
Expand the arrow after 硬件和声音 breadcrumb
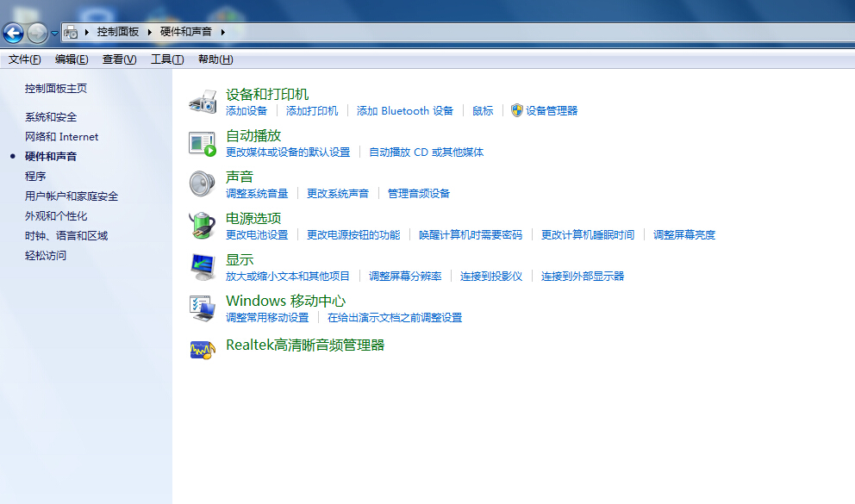pos(222,32)
